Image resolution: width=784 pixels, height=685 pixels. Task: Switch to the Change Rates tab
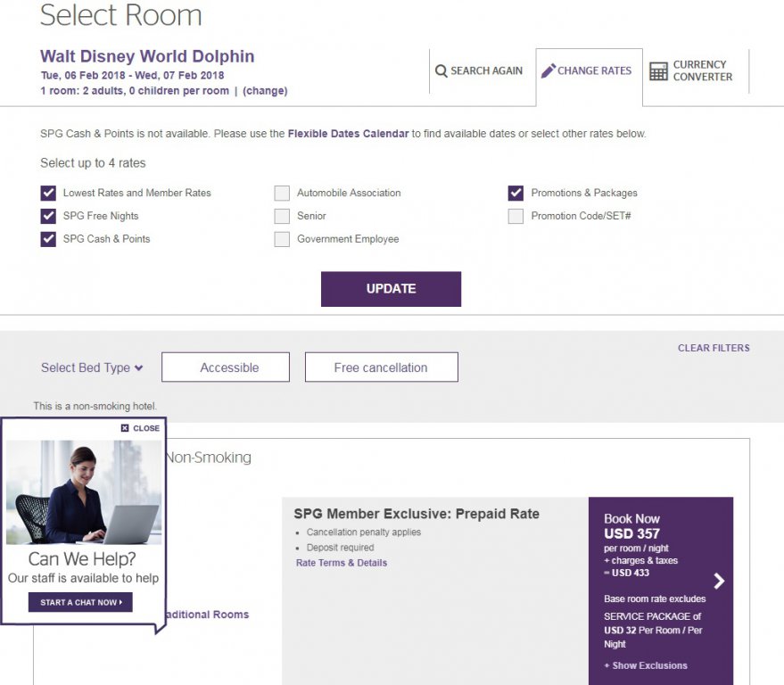[x=589, y=71]
